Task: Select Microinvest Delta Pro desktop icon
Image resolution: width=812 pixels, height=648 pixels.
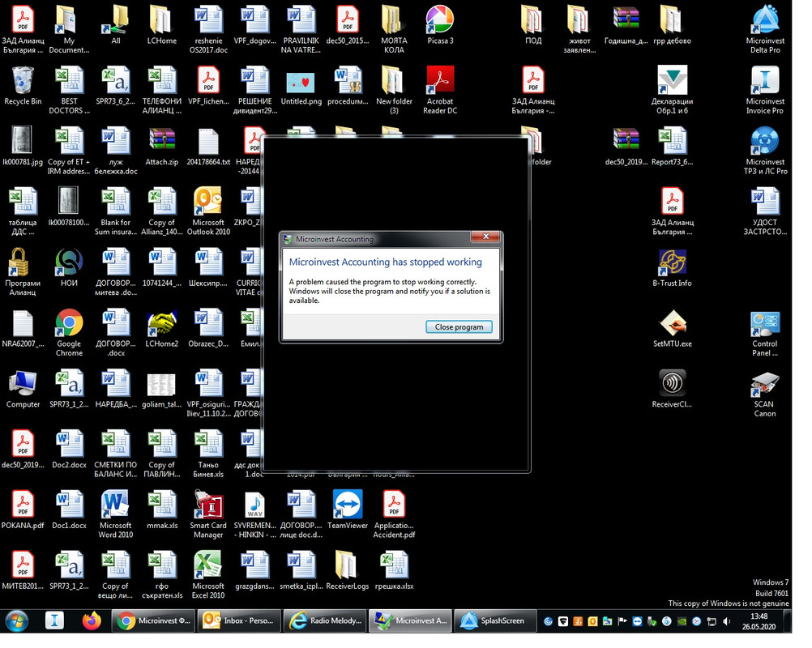Action: coord(765,29)
